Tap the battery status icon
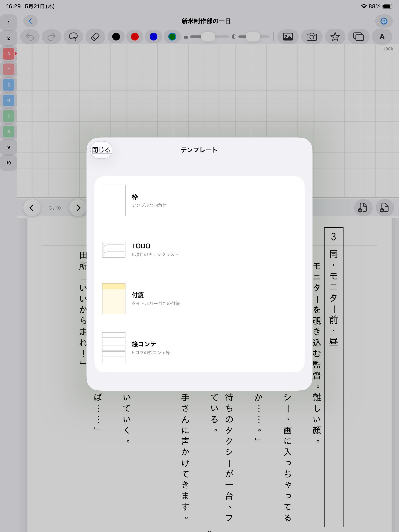 tap(388, 6)
